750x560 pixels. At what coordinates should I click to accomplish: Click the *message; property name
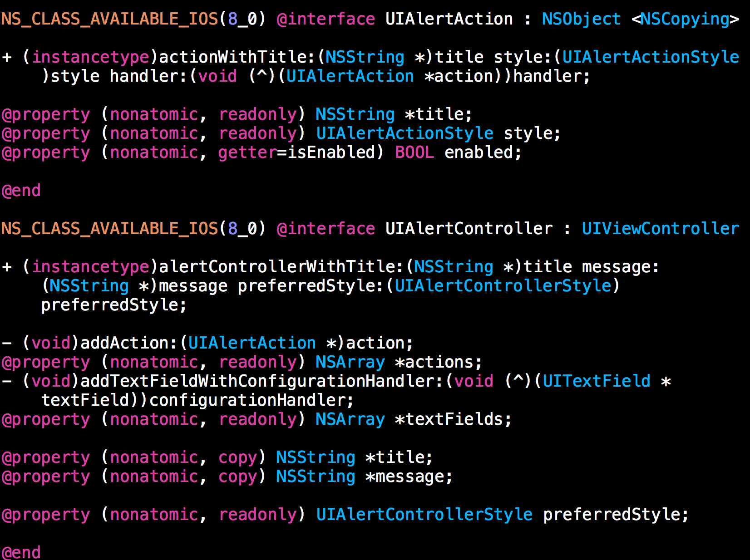tap(409, 476)
